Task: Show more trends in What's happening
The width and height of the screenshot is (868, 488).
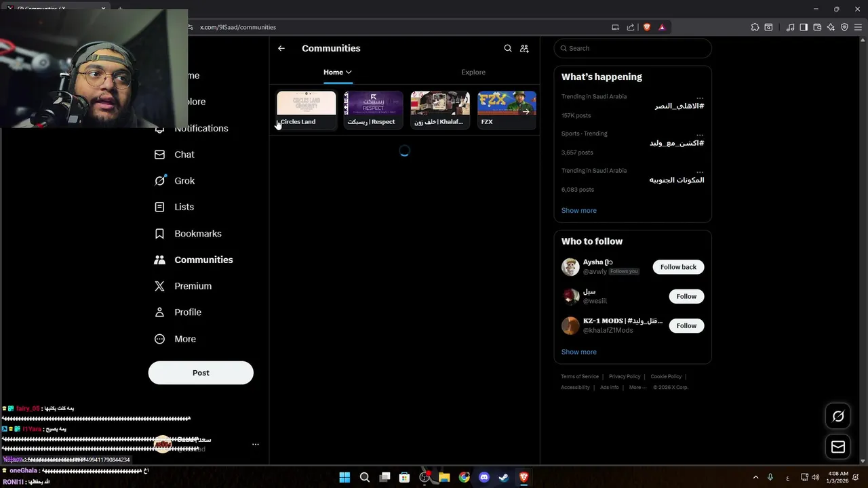Action: [x=579, y=211]
